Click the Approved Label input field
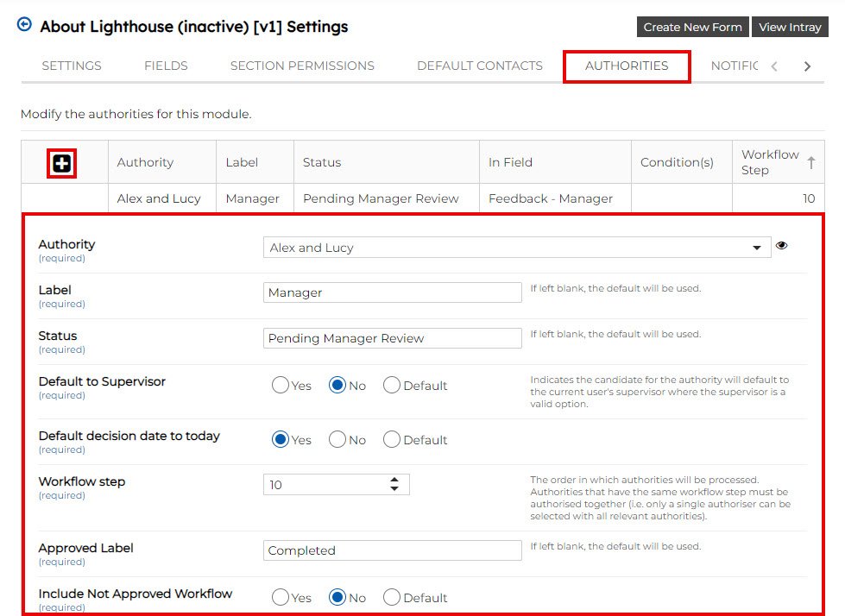Screen dimensions: 845x616 (392, 550)
